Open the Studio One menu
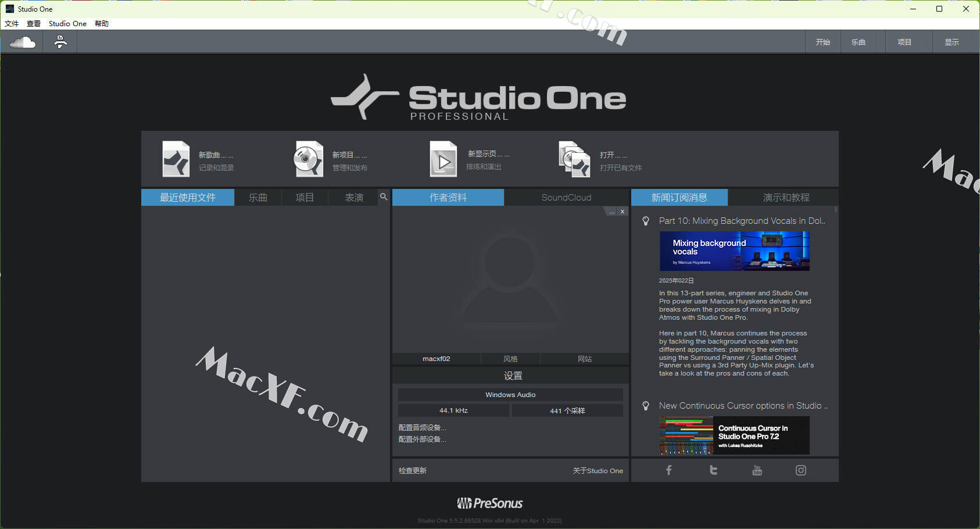 (x=67, y=24)
